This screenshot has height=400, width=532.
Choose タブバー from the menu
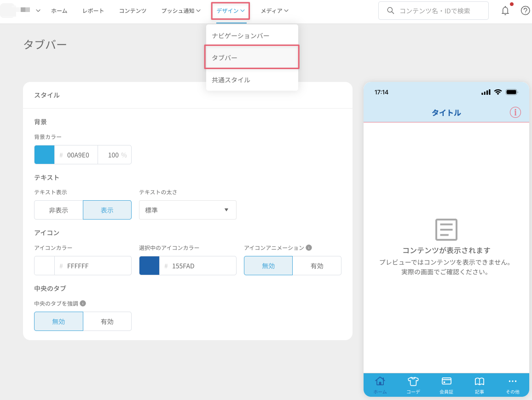pyautogui.click(x=252, y=58)
